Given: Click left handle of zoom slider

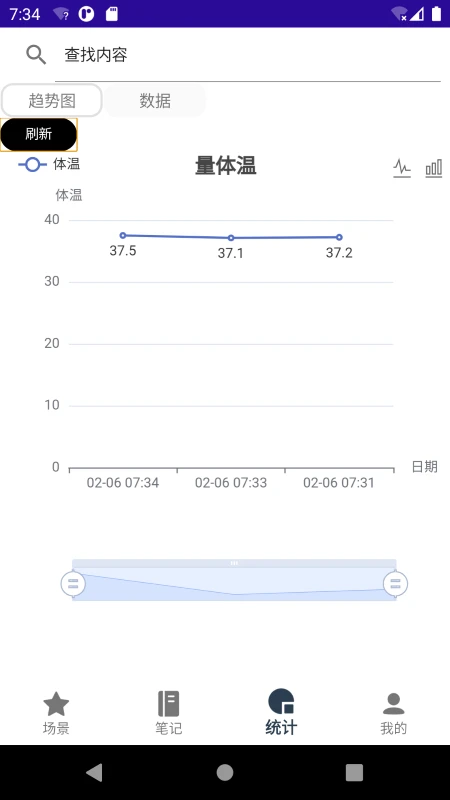Looking at the screenshot, I should click(73, 583).
